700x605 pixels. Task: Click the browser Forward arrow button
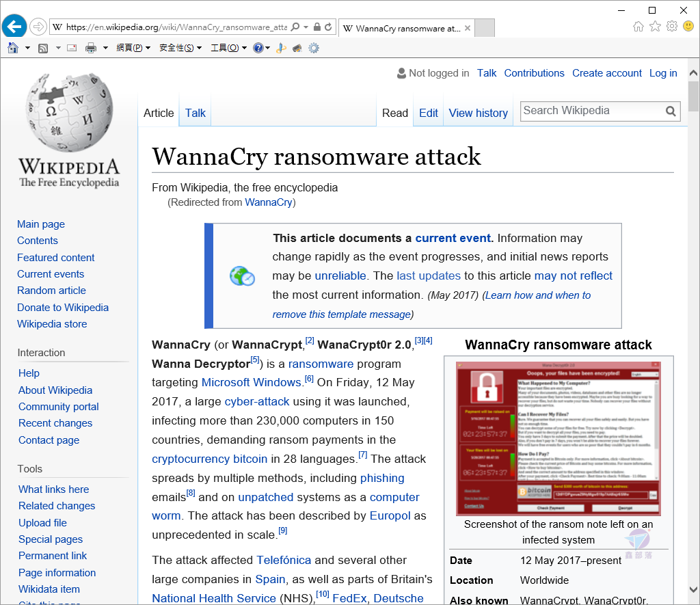coord(38,27)
